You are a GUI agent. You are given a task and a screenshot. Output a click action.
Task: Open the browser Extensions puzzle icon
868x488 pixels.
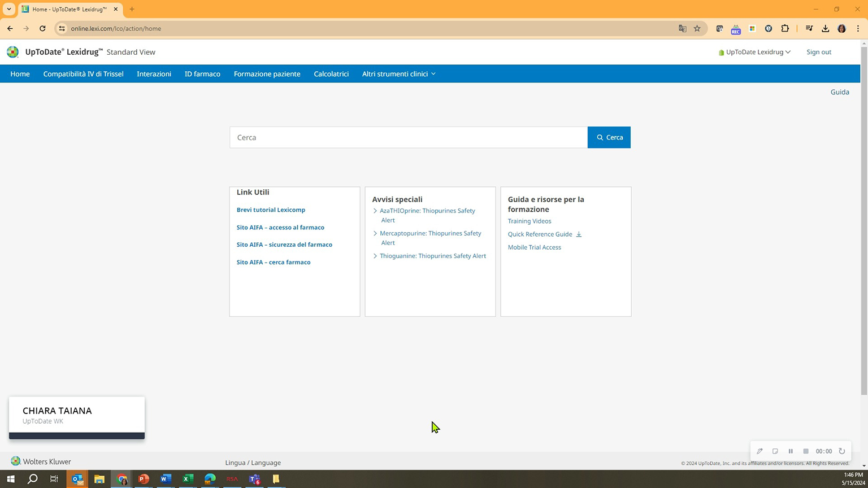click(x=785, y=28)
